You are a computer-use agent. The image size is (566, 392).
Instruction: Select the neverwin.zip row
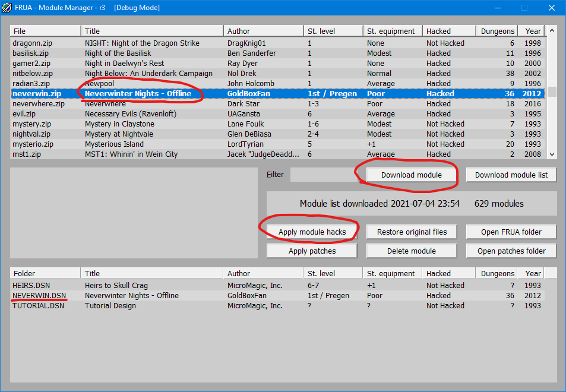277,93
